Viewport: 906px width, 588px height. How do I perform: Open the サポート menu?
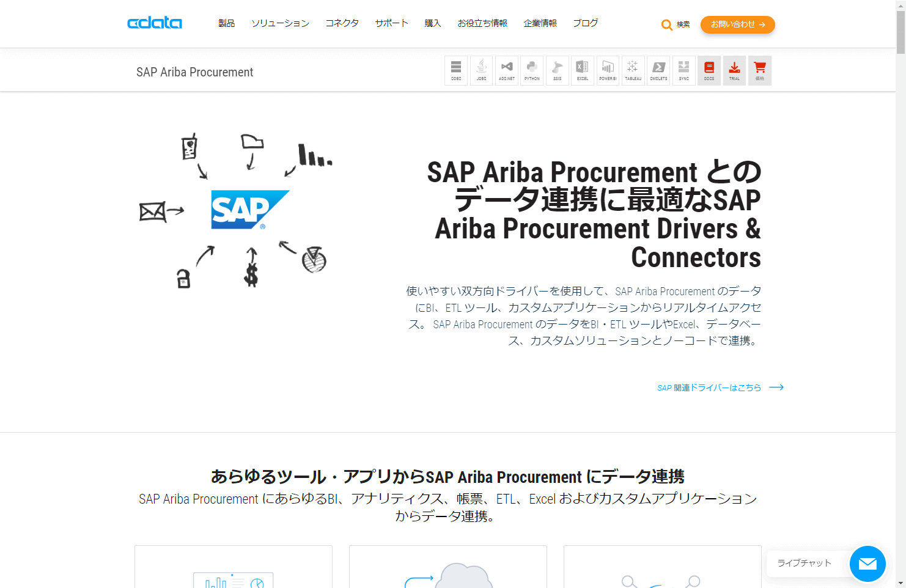pyautogui.click(x=391, y=23)
